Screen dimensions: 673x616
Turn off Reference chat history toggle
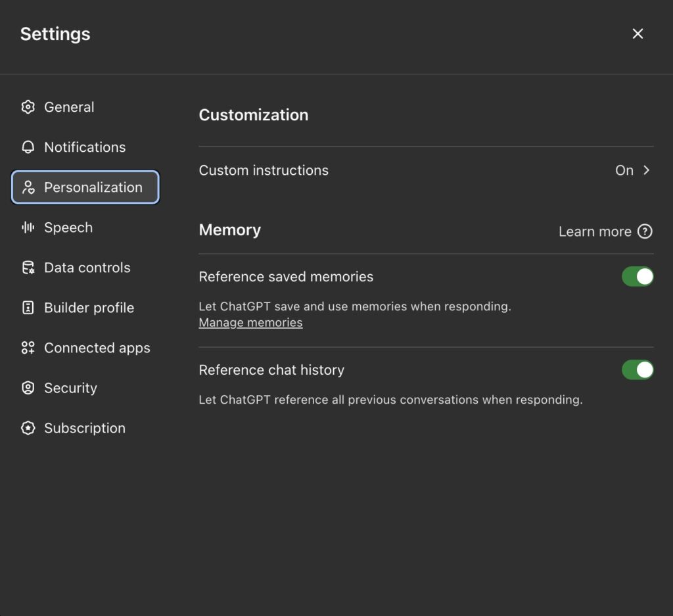click(x=638, y=369)
